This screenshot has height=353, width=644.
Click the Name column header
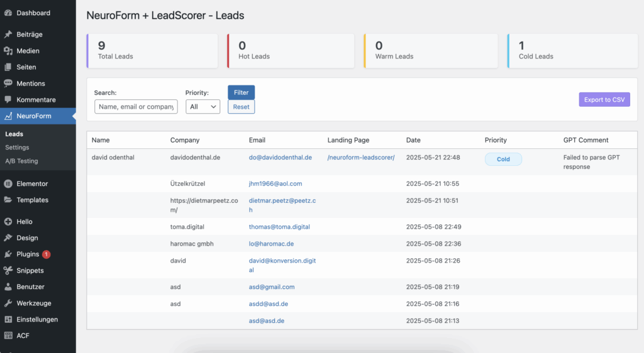(x=101, y=140)
